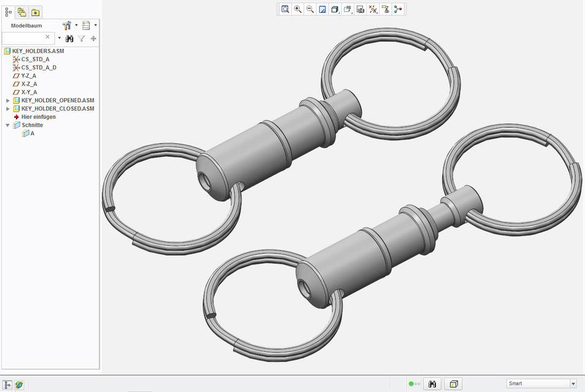
Task: Activate the Refit view tool
Action: pyautogui.click(x=285, y=9)
